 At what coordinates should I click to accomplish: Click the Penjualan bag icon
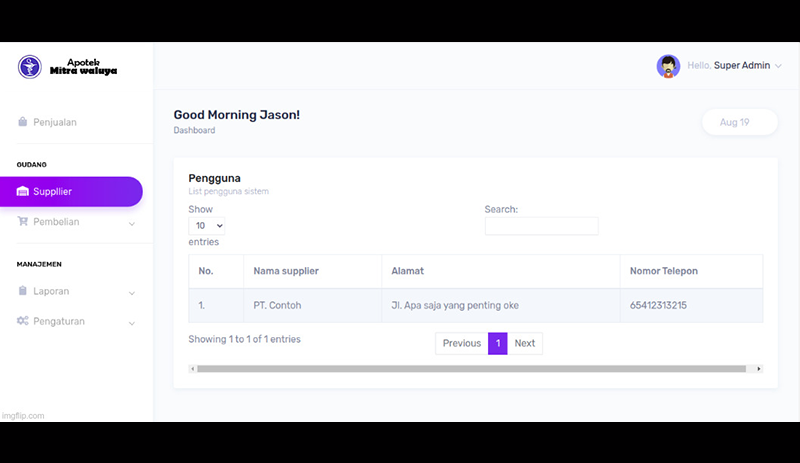tap(23, 122)
